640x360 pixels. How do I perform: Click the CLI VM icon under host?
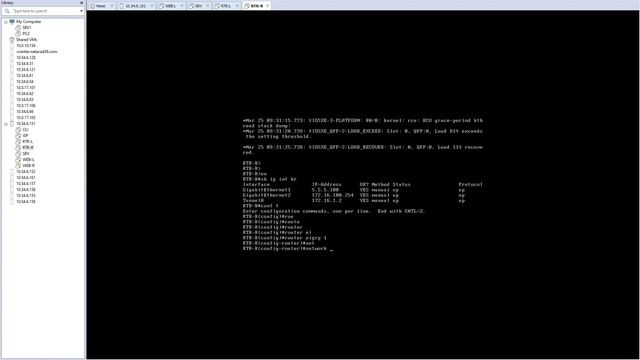pos(18,129)
